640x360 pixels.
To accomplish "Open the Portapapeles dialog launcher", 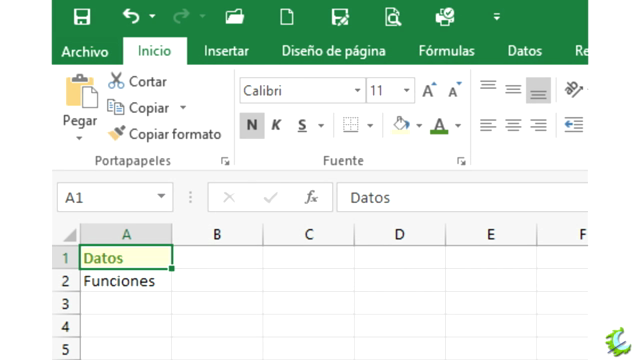I will [225, 162].
